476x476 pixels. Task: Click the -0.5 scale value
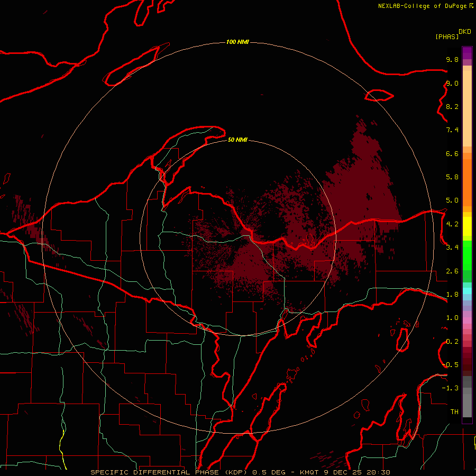coord(451,365)
